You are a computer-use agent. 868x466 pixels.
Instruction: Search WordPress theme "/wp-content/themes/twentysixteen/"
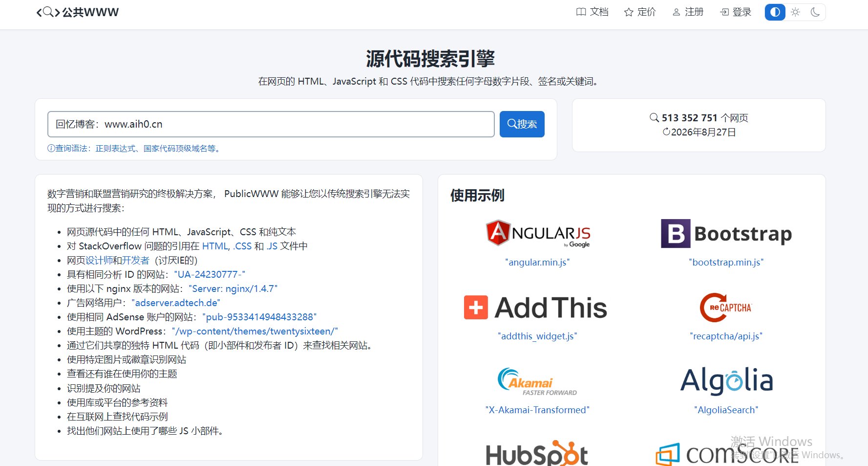tap(255, 331)
